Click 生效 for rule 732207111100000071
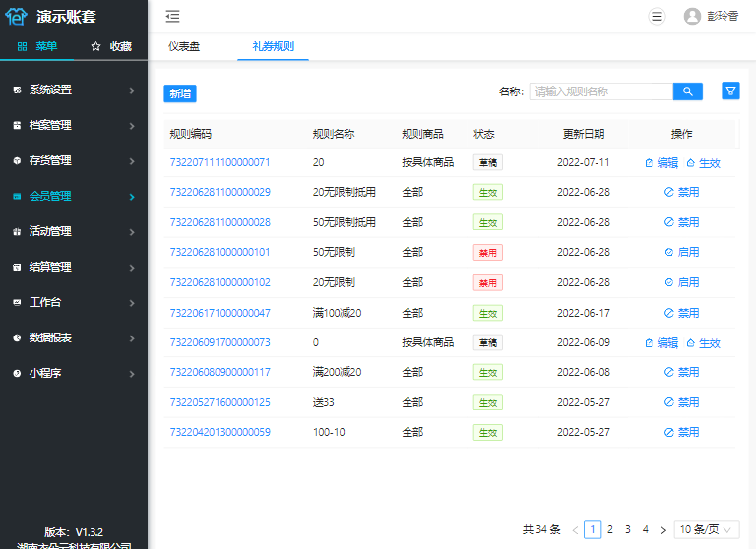 click(704, 163)
